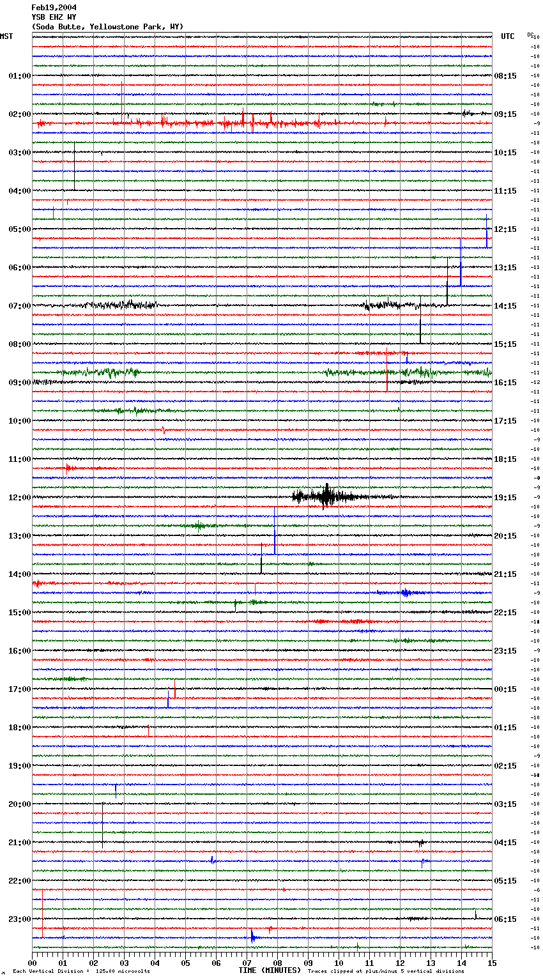
Task: Click the '06:00' MST hour label
Action: (x=19, y=268)
